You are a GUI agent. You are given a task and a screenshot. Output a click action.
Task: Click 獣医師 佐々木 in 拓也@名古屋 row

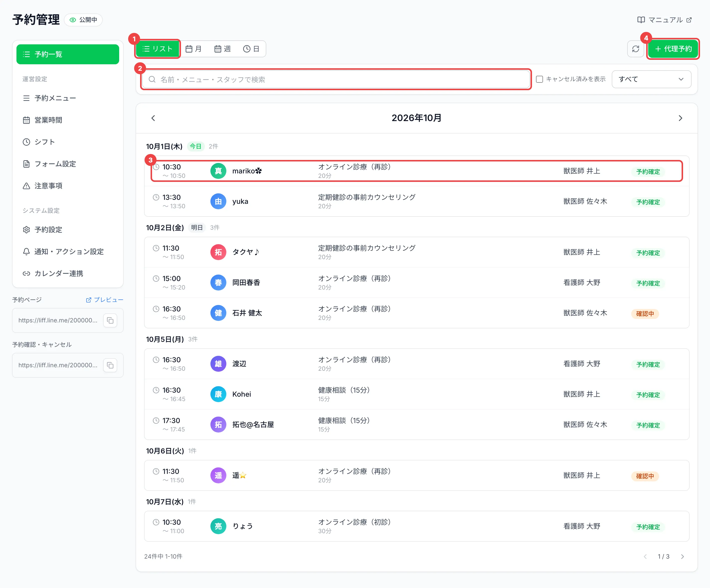pyautogui.click(x=585, y=425)
